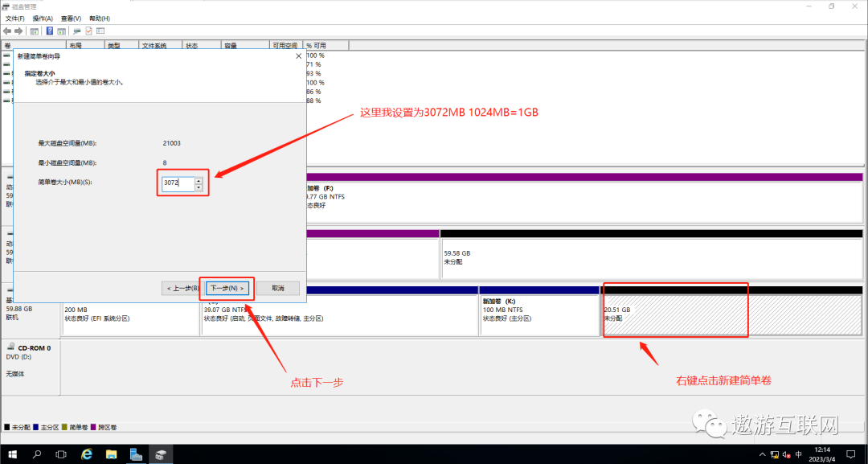Image resolution: width=868 pixels, height=464 pixels.
Task: Click the 卷 column header
Action: click(x=34, y=45)
